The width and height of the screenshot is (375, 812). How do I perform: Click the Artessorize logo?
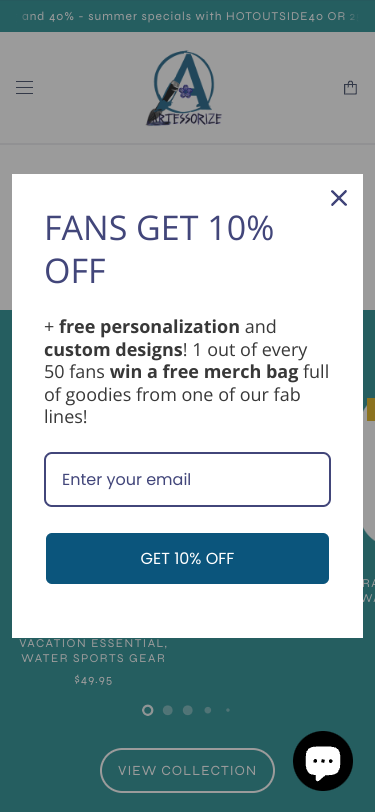[x=184, y=88]
